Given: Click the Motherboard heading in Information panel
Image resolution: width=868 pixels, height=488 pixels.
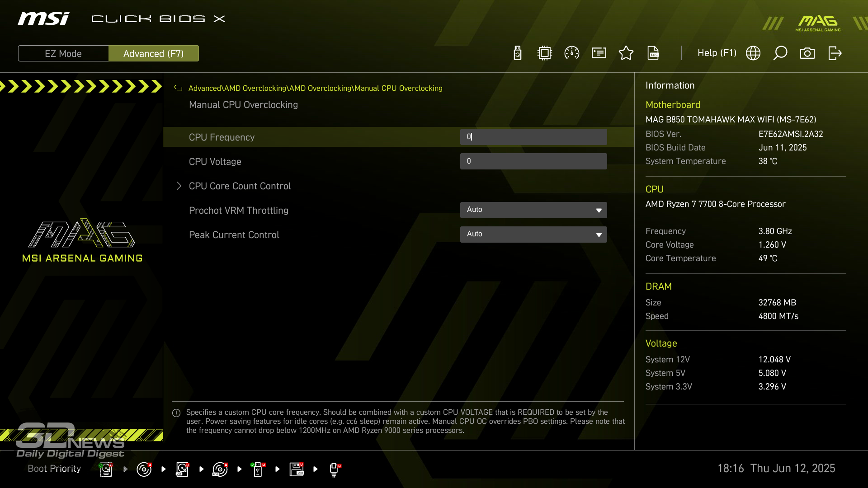Looking at the screenshot, I should coord(673,105).
